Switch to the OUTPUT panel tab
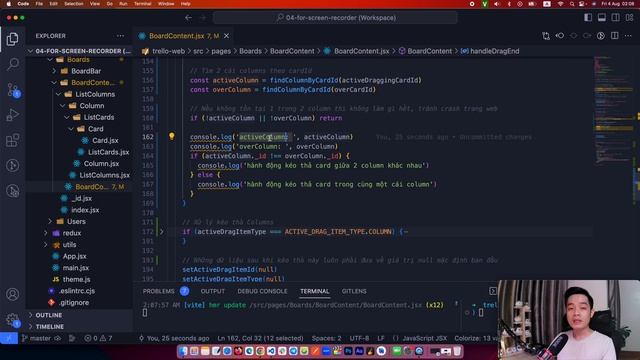This screenshot has width=640, height=360. (213, 291)
